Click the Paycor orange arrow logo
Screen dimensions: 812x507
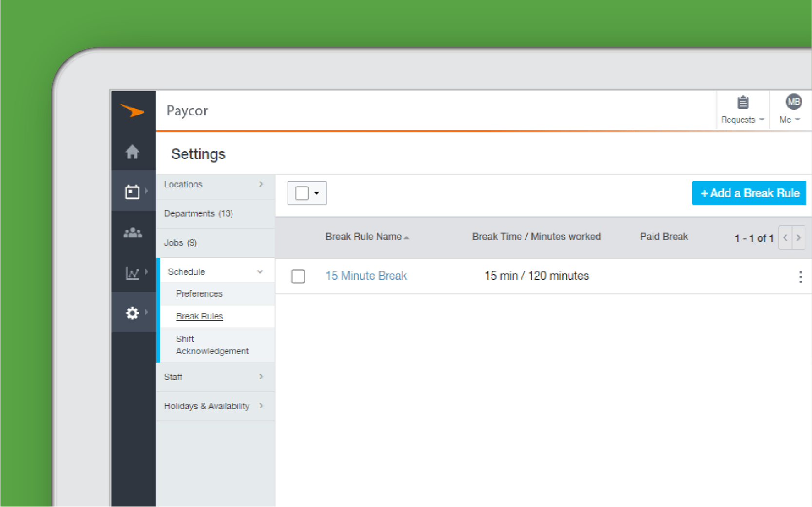click(132, 111)
